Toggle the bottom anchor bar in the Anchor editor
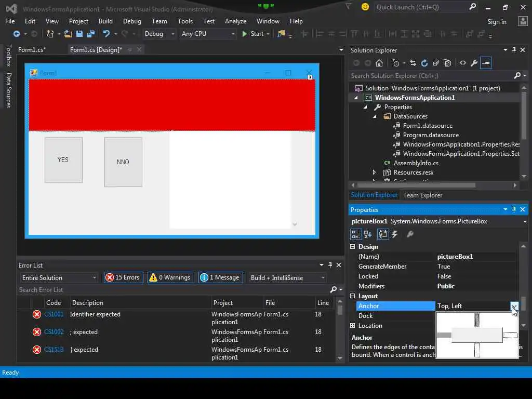The width and height of the screenshot is (532, 399). [477, 350]
